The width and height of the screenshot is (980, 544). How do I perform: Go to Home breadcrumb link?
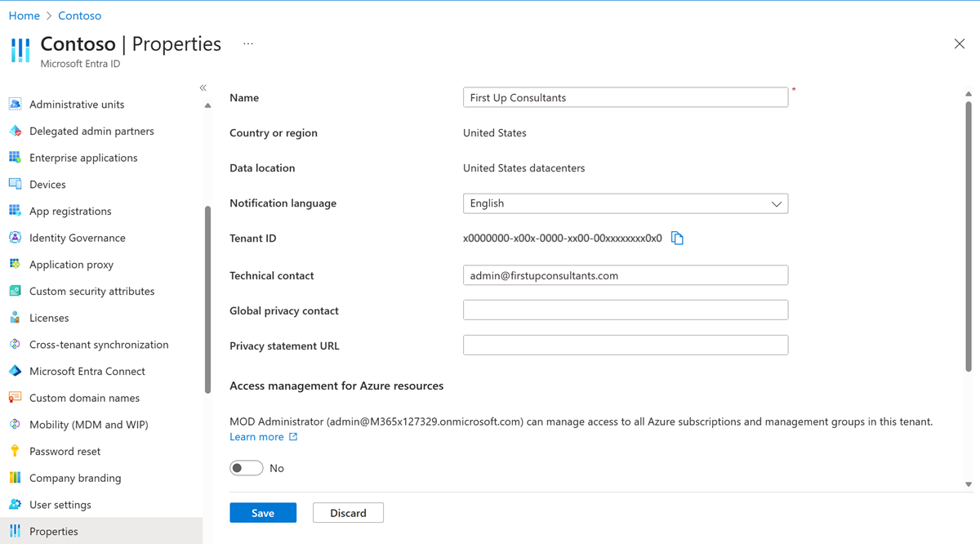(x=24, y=16)
